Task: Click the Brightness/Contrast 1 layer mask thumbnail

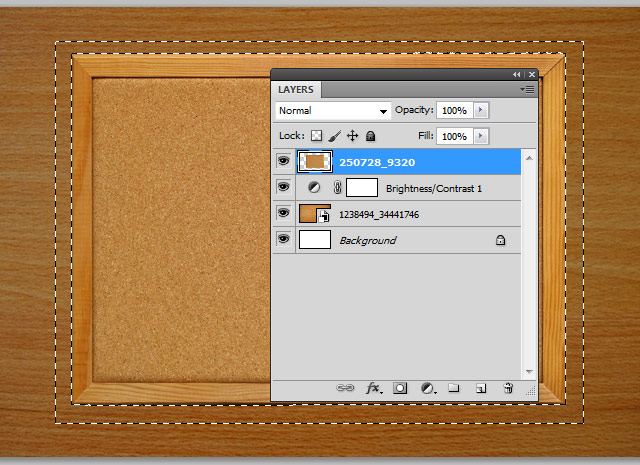Action: pyautogui.click(x=362, y=187)
